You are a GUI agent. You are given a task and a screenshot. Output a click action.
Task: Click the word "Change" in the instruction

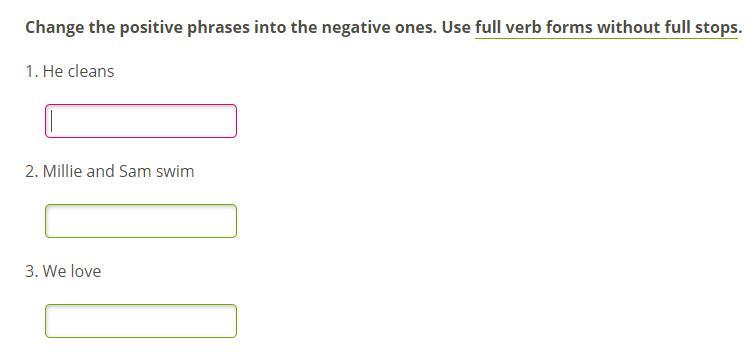pos(54,28)
